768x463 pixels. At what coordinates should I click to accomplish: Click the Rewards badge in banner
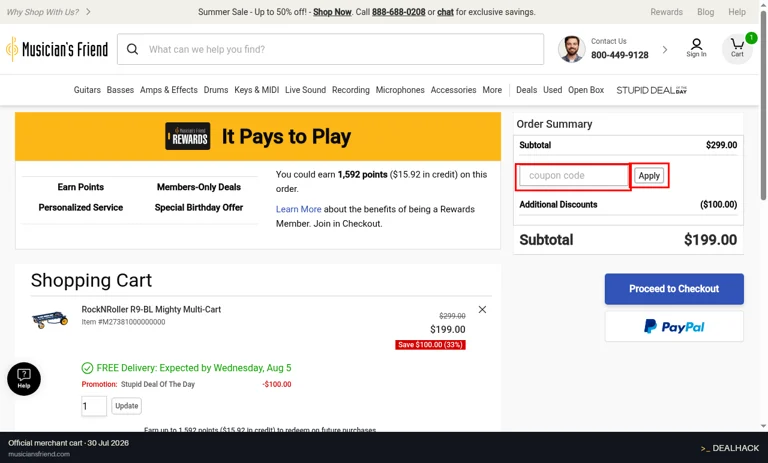coord(188,136)
